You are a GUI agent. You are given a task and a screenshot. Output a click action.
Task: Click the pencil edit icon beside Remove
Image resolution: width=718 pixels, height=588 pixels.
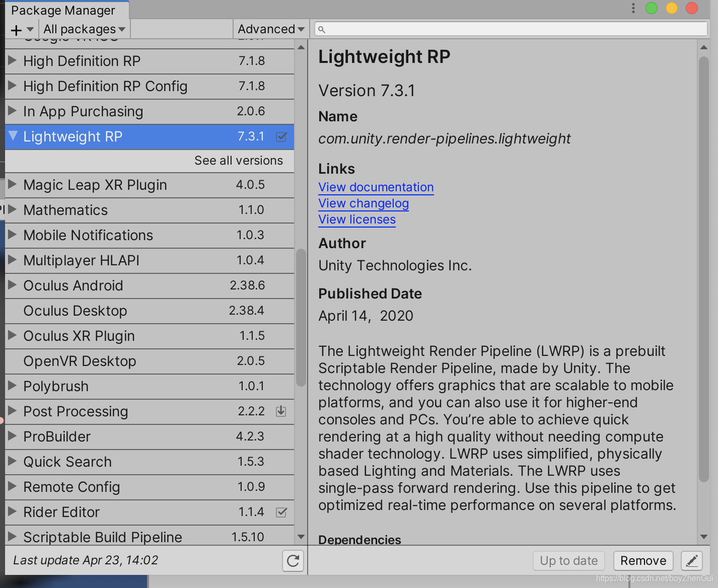pos(692,560)
